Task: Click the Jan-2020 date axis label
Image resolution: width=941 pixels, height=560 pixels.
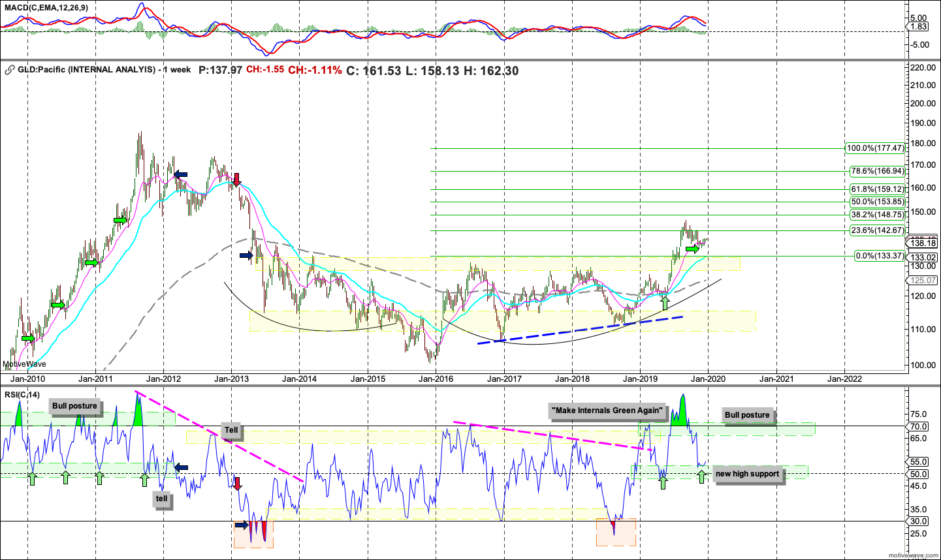Action: click(x=708, y=379)
